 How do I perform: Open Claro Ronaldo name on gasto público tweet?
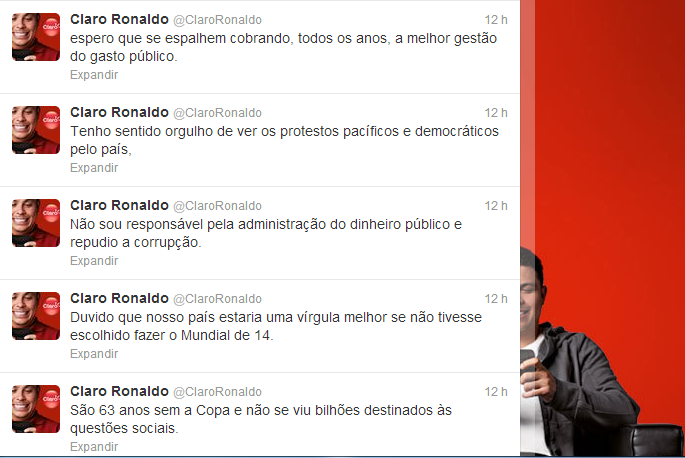click(119, 19)
